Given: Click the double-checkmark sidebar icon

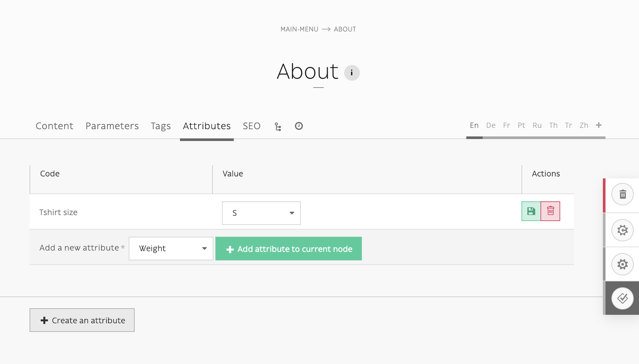Looking at the screenshot, I should 623,298.
